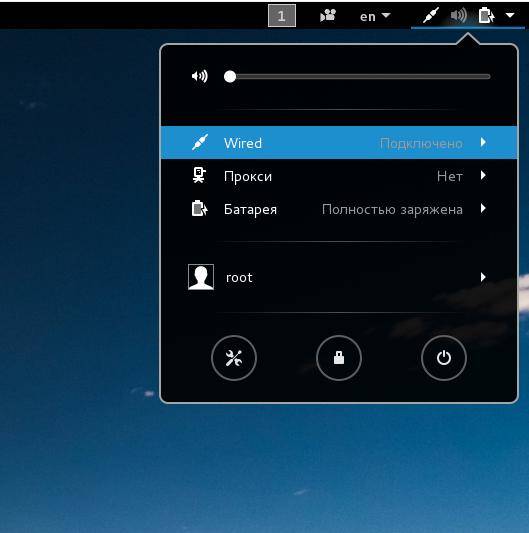The image size is (529, 533).
Task: Select the Wired connection menu entry
Action: (339, 142)
